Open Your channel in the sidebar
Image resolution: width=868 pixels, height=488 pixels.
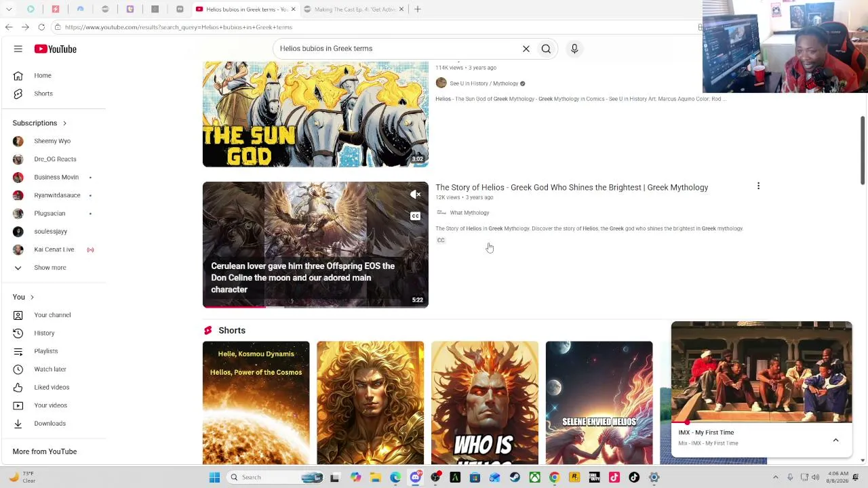click(x=53, y=315)
